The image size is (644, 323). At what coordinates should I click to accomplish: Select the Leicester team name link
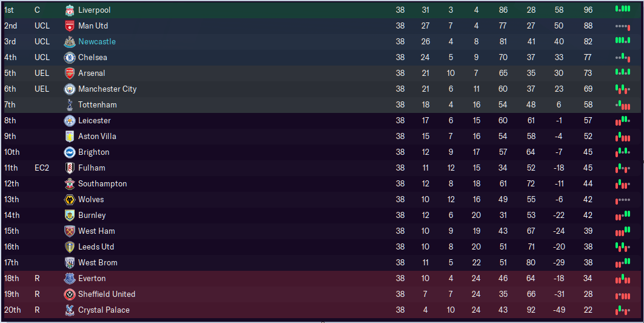pos(95,121)
